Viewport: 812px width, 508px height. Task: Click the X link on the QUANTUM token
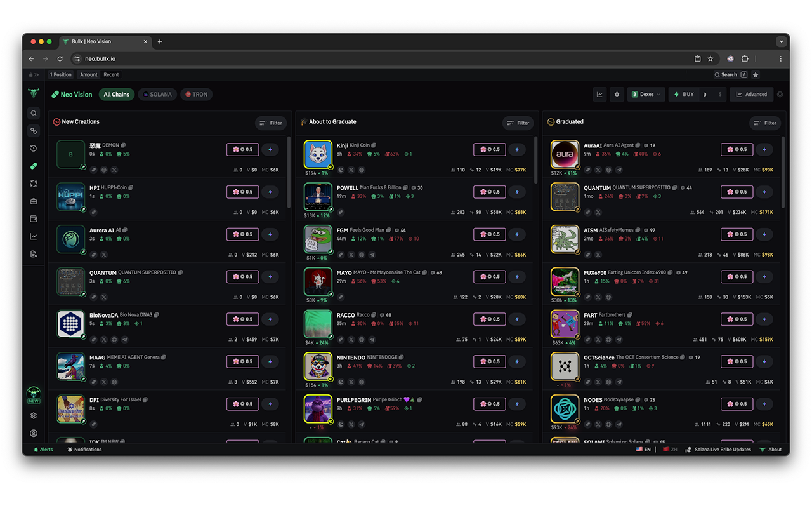pyautogui.click(x=103, y=297)
